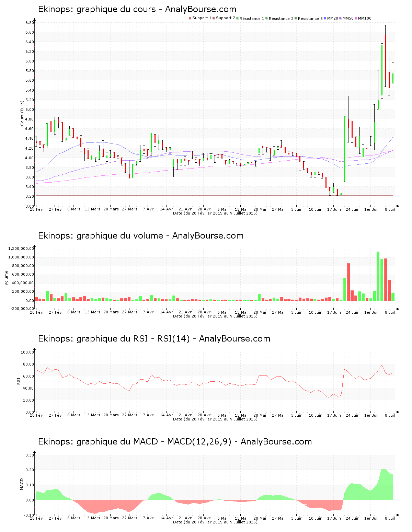Image resolution: width=412 pixels, height=532 pixels.
Task: Click the date range caption under price chart
Action: (215, 213)
